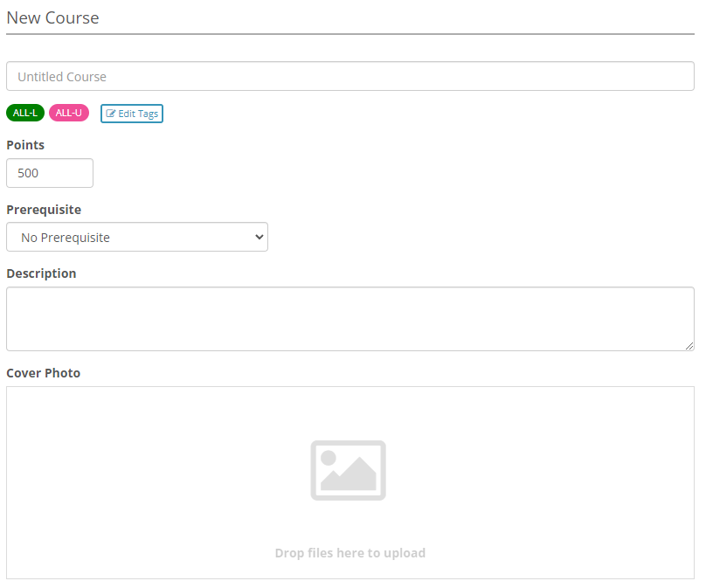The width and height of the screenshot is (706, 588).
Task: Open the Prerequisite select box
Action: 137,237
